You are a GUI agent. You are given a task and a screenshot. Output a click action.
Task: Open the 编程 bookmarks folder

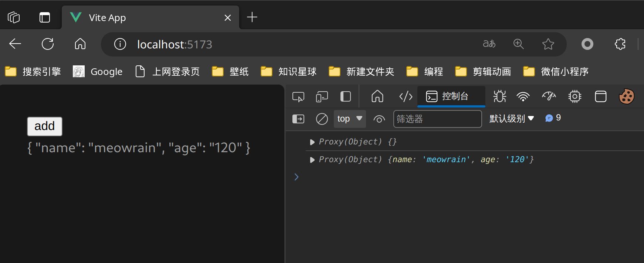click(425, 71)
